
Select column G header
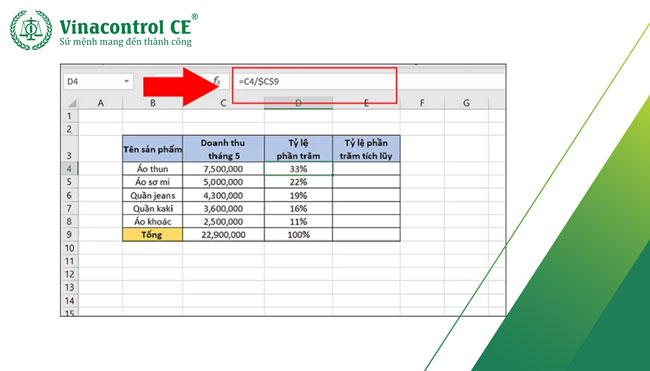(466, 103)
